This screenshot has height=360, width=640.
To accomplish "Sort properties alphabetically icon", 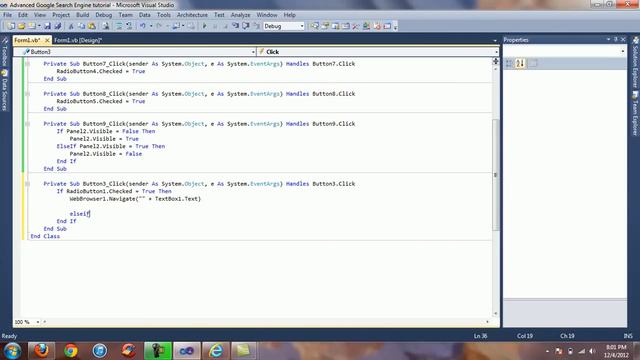I will click(520, 63).
